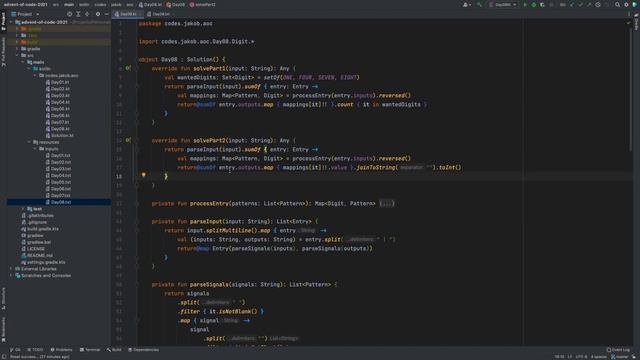Open the run configuration dropdown
640x360 pixels.
(x=504, y=4)
